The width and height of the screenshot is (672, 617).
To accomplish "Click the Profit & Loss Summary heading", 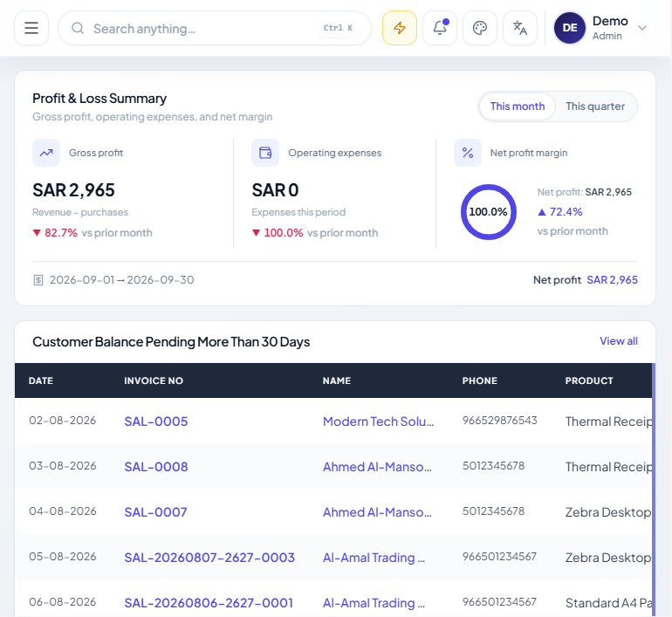I will pos(99,99).
